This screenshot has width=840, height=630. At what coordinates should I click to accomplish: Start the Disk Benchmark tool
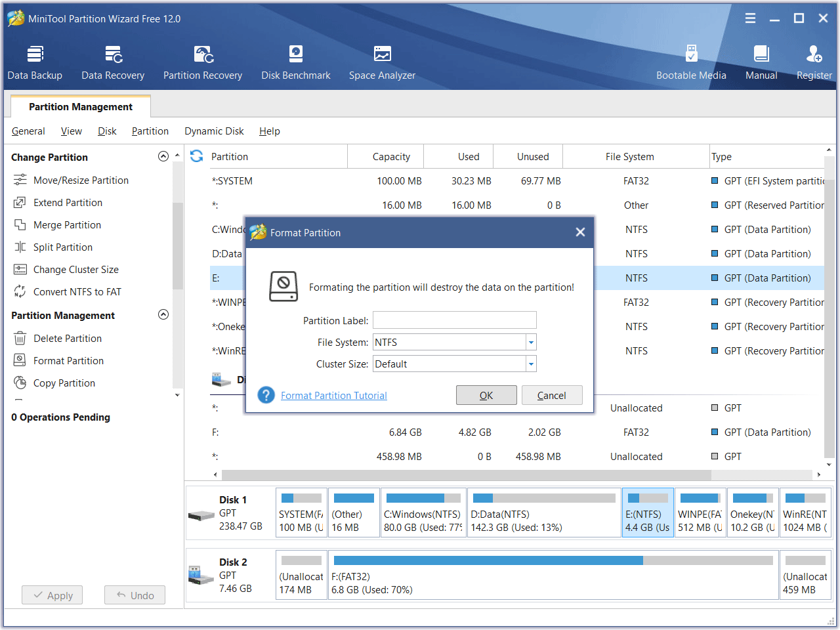tap(296, 63)
